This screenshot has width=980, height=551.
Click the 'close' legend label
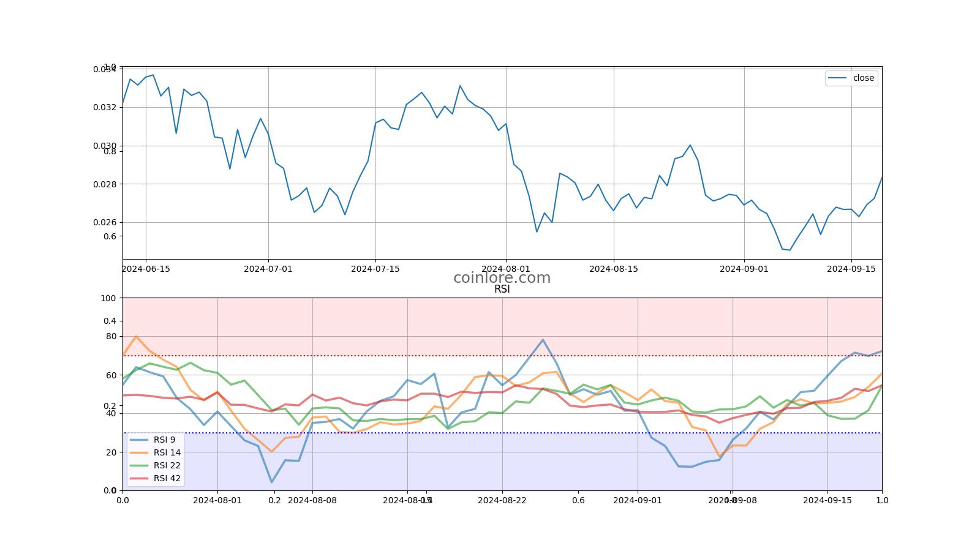(x=863, y=78)
